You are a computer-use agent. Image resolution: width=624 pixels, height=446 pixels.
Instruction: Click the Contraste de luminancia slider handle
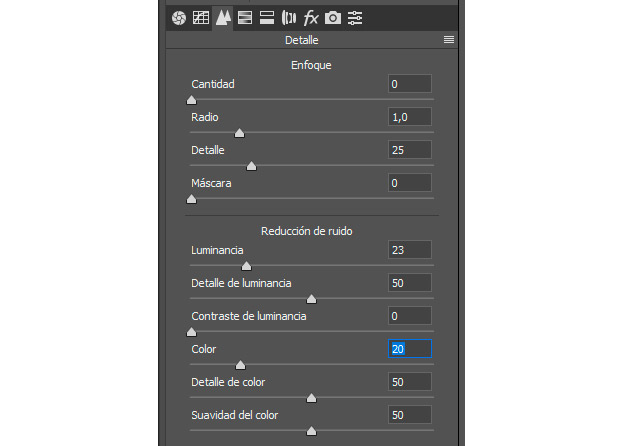pyautogui.click(x=191, y=332)
